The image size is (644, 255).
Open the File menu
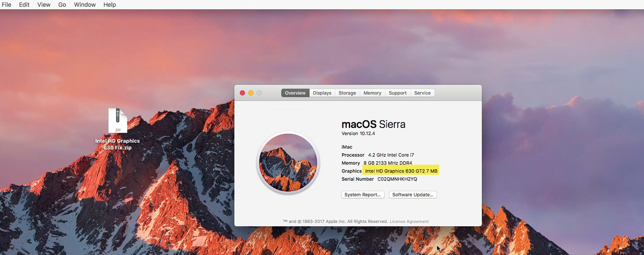pyautogui.click(x=6, y=5)
